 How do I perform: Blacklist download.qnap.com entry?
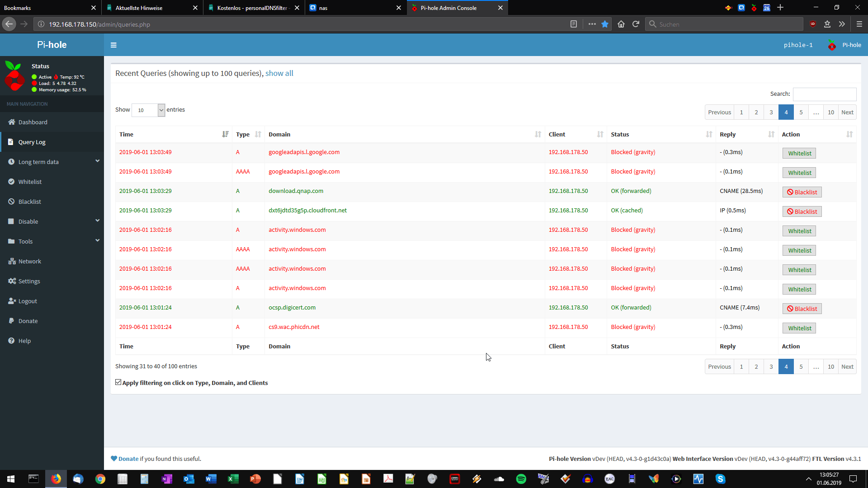[x=802, y=192]
